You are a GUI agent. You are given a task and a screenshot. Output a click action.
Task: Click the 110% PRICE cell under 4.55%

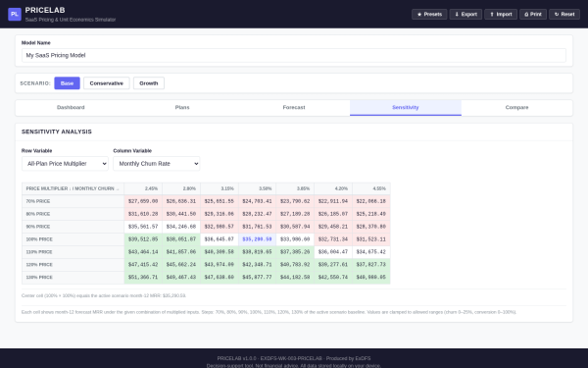coord(371,252)
